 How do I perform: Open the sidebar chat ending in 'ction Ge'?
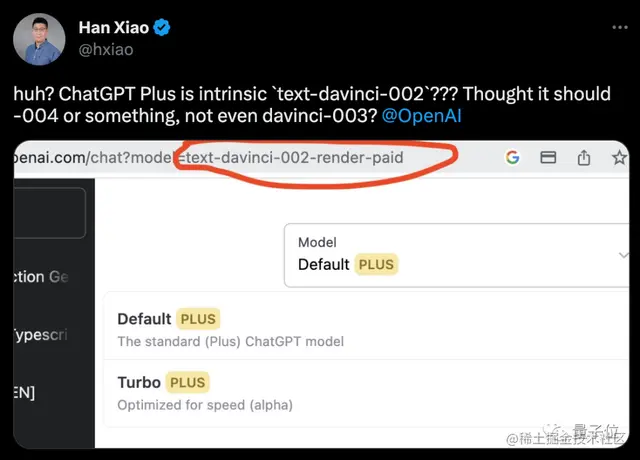click(x=41, y=277)
